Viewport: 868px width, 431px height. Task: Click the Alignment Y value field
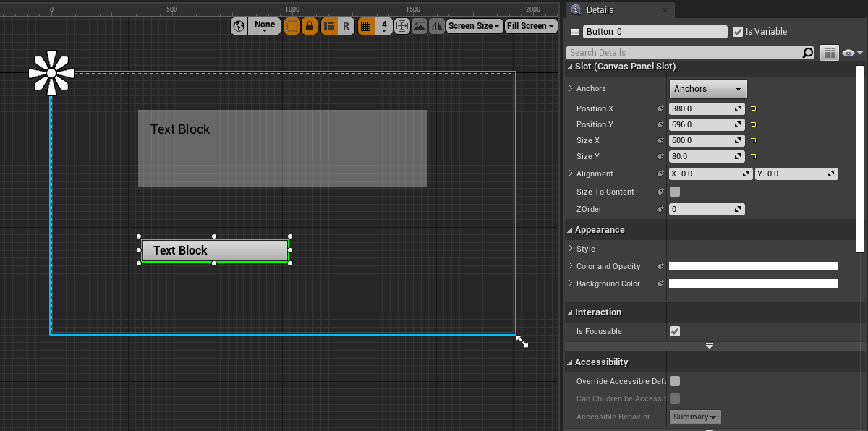(796, 174)
